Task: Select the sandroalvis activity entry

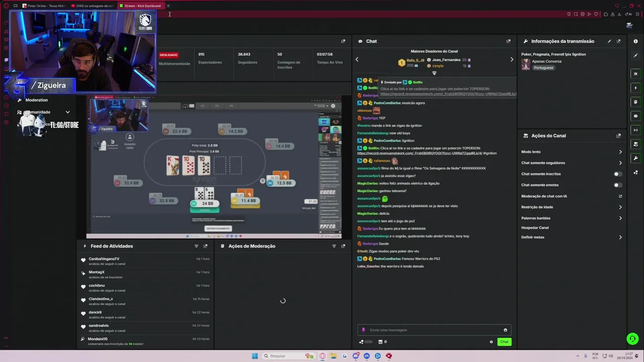Action: [145, 328]
